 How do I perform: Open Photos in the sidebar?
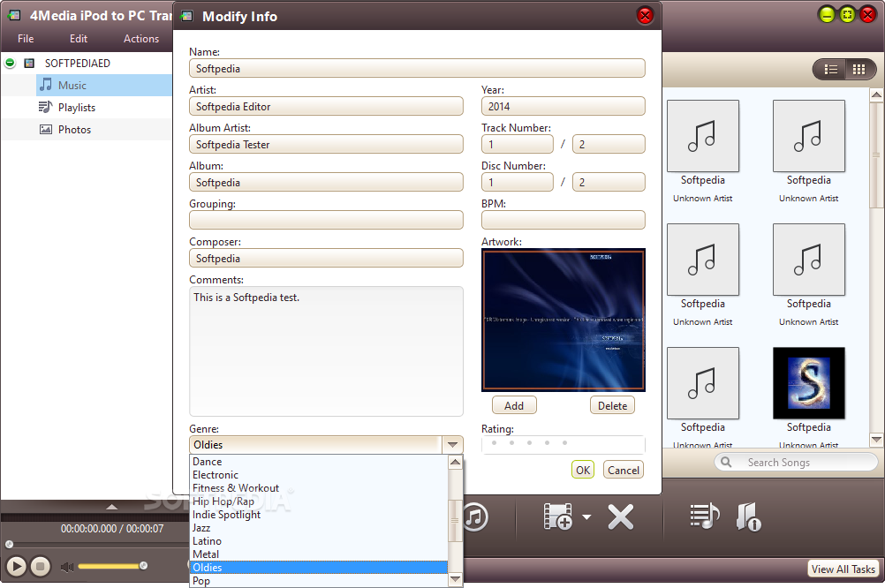pyautogui.click(x=74, y=129)
